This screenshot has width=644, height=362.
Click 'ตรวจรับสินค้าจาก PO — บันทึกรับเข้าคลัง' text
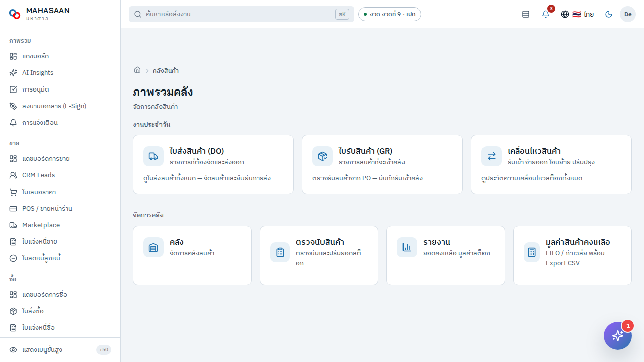click(x=368, y=178)
